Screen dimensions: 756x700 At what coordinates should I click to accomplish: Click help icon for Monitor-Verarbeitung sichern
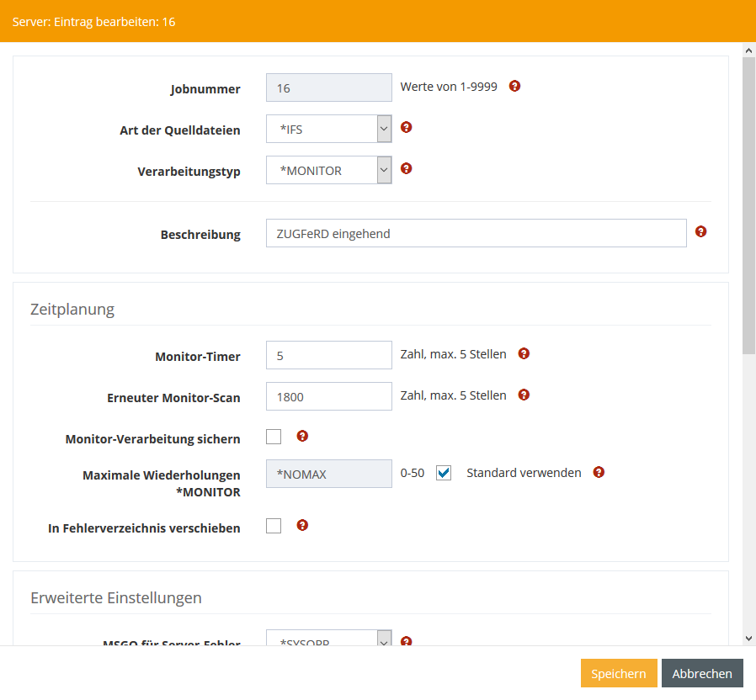[x=303, y=436]
